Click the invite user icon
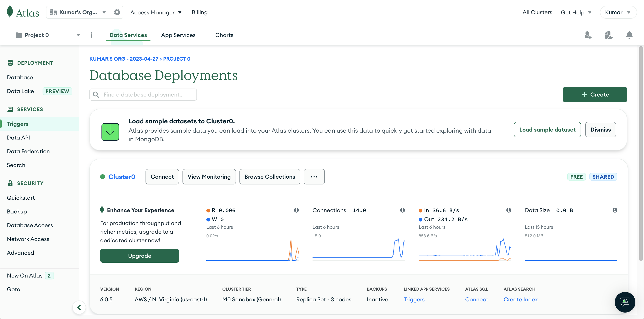The image size is (644, 319). click(x=588, y=35)
